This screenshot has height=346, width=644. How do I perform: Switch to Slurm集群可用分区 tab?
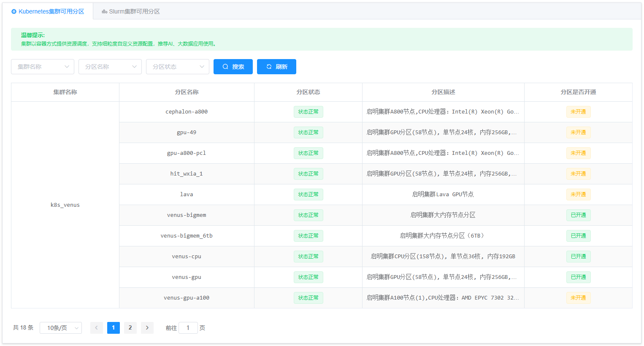pyautogui.click(x=131, y=11)
